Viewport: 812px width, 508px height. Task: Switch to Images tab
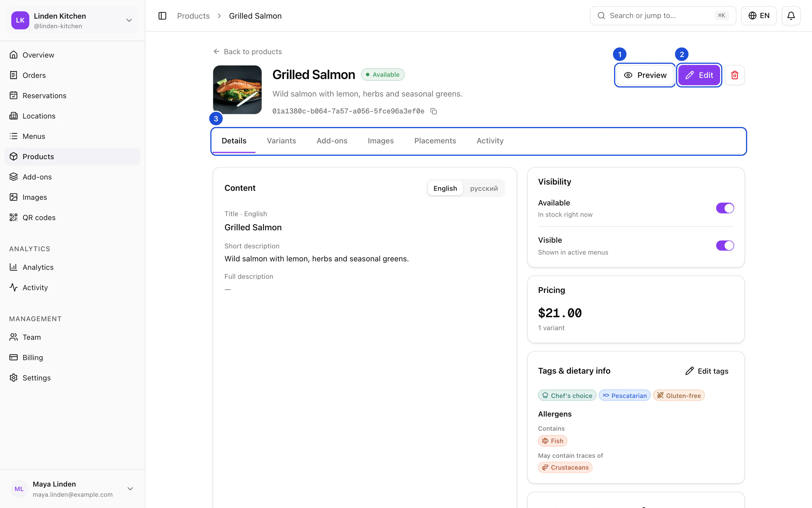(381, 141)
